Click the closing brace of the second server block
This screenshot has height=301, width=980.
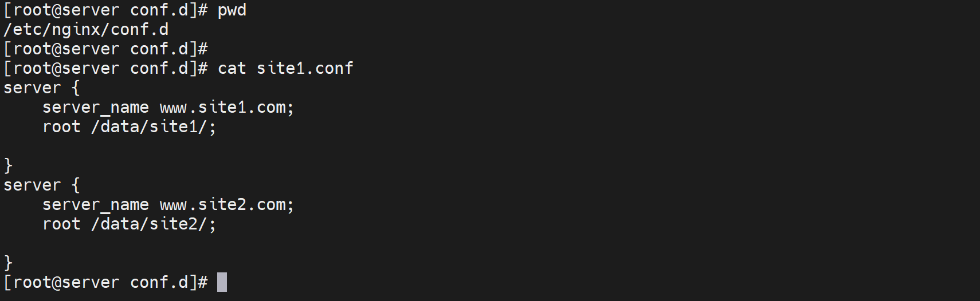(x=8, y=263)
